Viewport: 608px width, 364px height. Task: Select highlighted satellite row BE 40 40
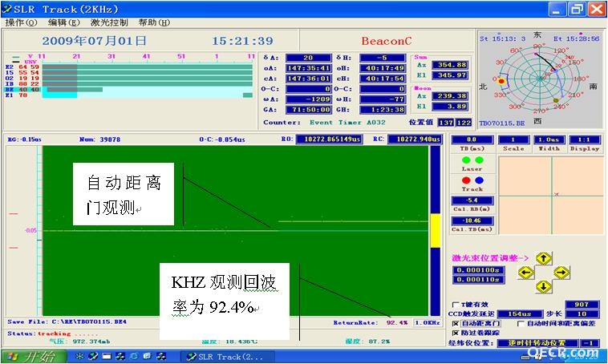click(x=128, y=90)
